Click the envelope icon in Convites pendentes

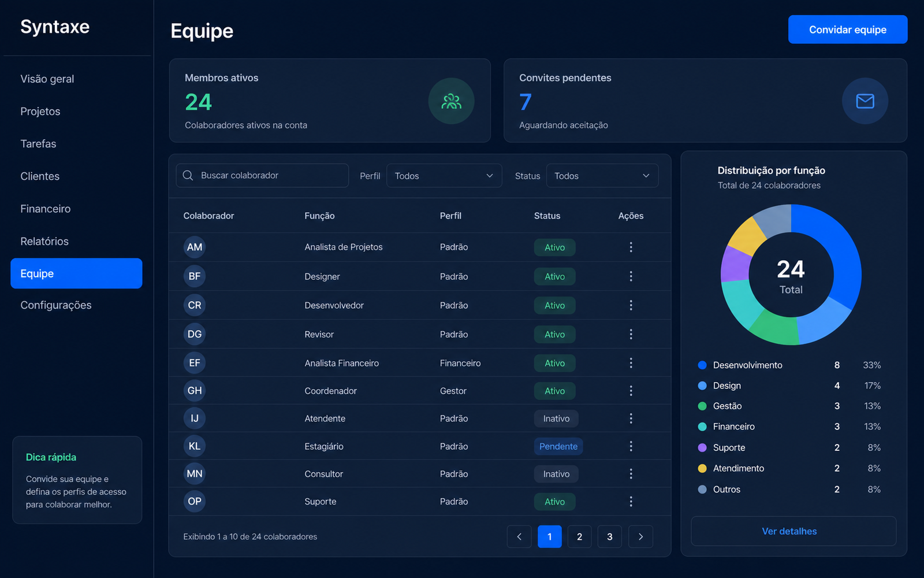point(865,101)
